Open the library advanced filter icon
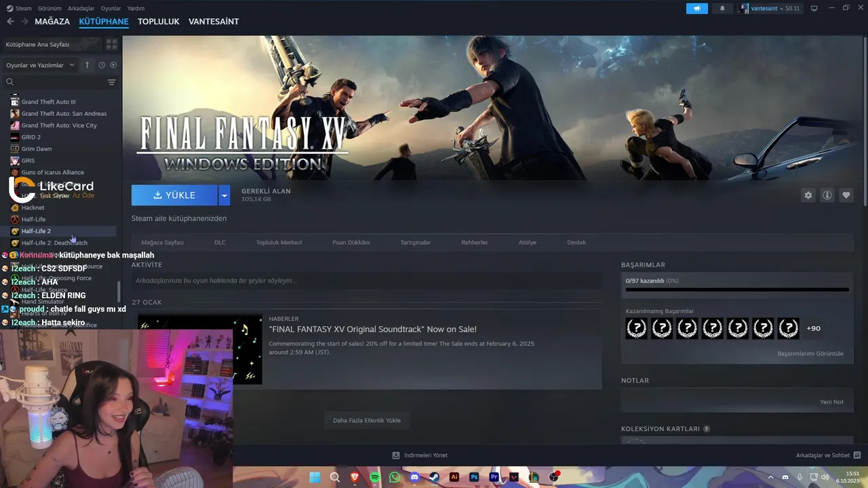The height and width of the screenshot is (488, 868). tap(111, 82)
